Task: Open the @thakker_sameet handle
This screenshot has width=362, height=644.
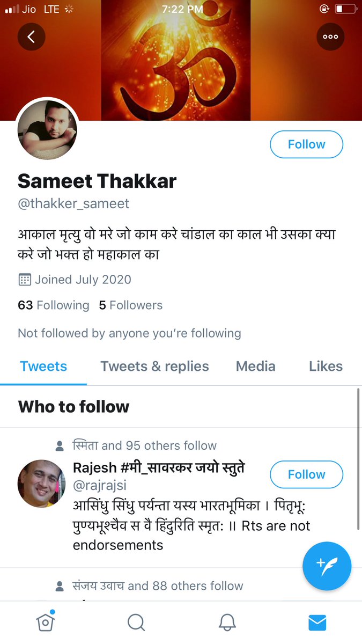Action: pos(73,203)
